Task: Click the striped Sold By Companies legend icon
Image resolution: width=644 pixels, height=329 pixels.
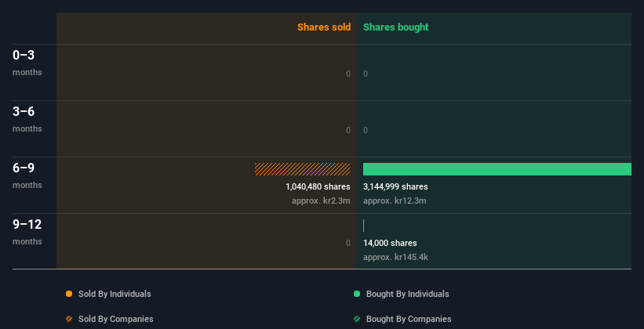Action: pos(69,319)
